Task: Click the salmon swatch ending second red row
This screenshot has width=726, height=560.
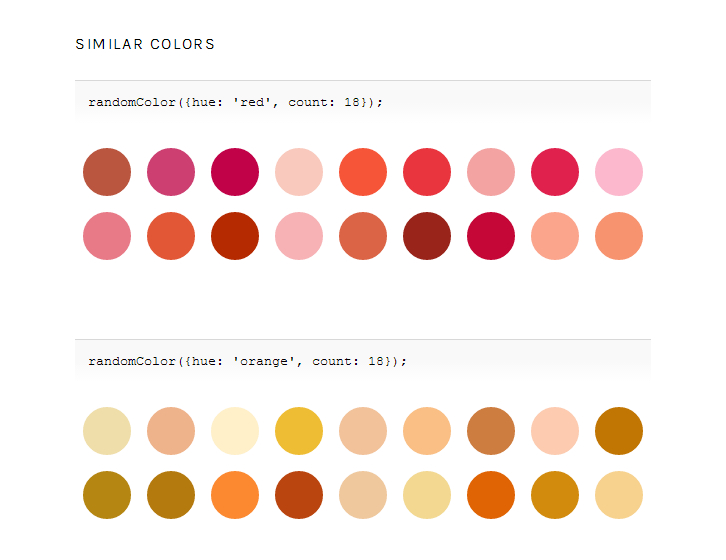Action: [x=619, y=236]
